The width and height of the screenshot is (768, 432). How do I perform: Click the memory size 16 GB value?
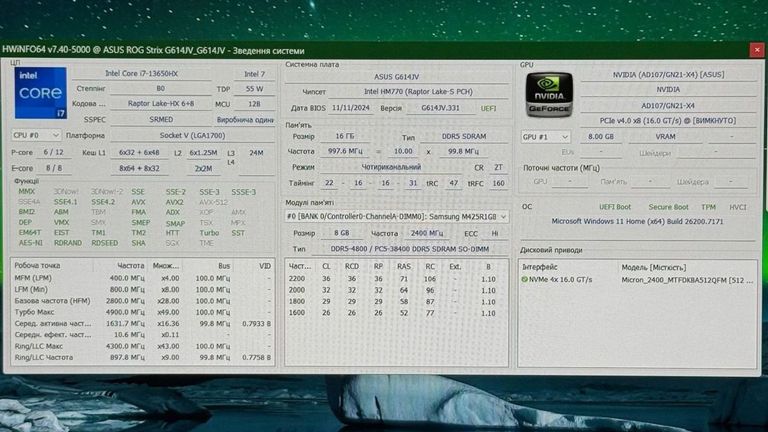click(x=345, y=136)
